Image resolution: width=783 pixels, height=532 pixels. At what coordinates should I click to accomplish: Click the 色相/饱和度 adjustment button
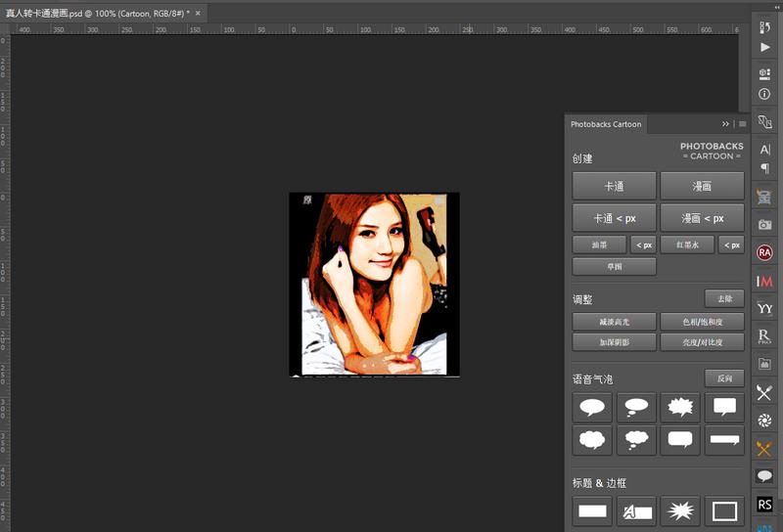click(702, 322)
